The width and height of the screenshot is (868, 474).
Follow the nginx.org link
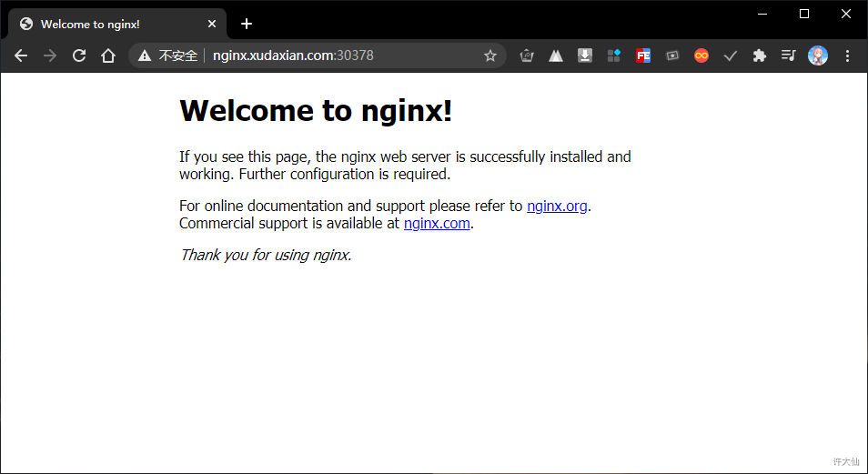[x=557, y=206]
